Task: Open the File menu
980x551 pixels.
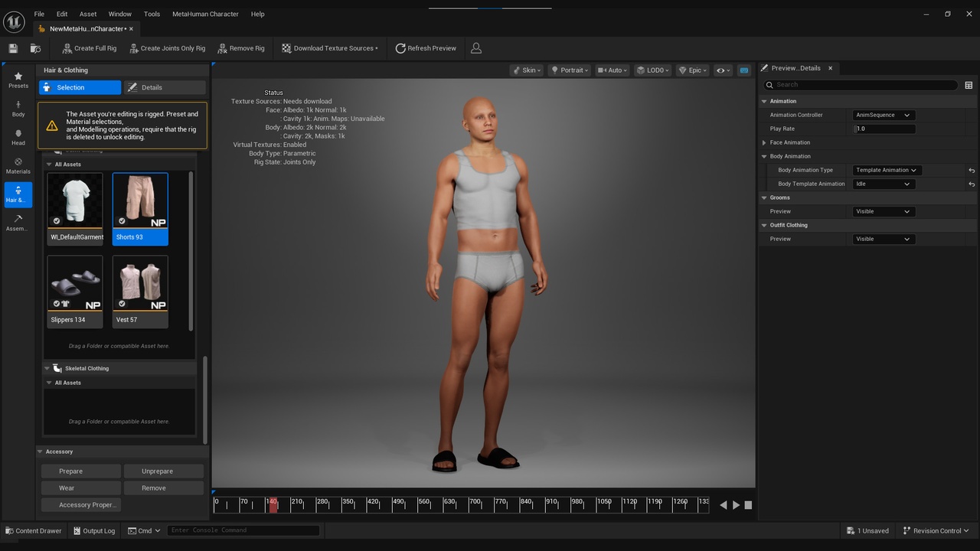Action: pos(39,14)
